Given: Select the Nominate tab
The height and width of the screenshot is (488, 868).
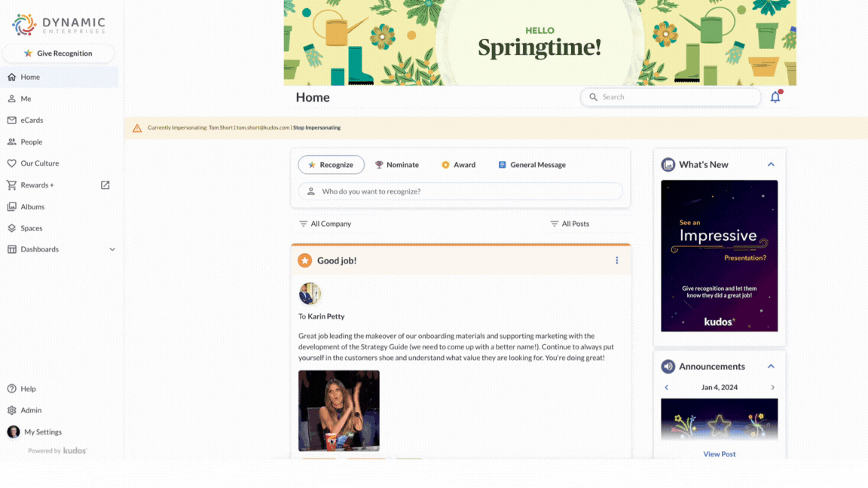Looking at the screenshot, I should point(397,165).
